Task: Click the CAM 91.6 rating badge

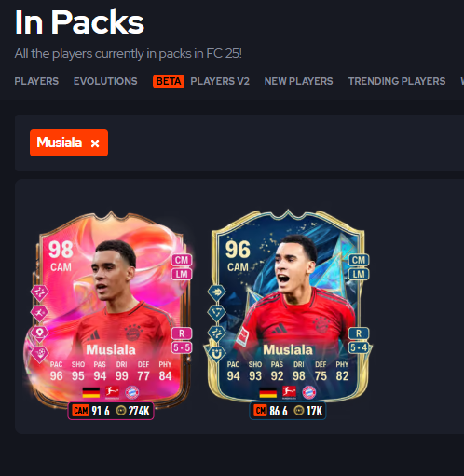Action: [x=91, y=411]
